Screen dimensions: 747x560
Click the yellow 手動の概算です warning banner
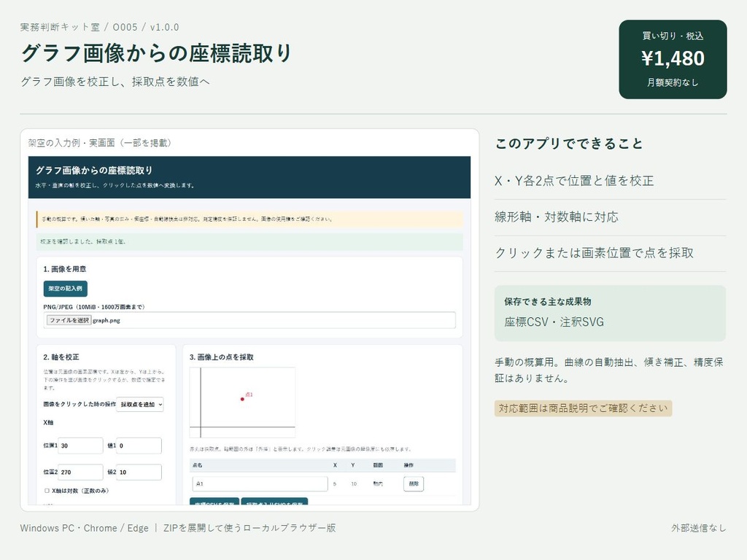pyautogui.click(x=249, y=219)
